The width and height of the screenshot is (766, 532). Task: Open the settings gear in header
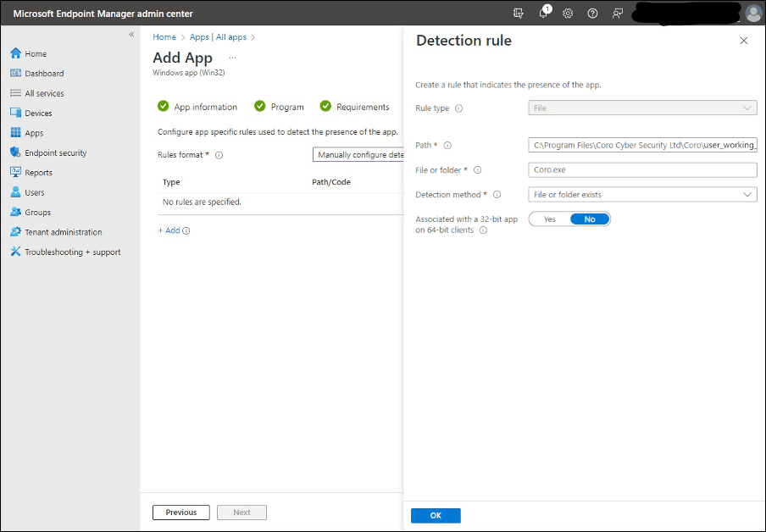[x=568, y=14]
